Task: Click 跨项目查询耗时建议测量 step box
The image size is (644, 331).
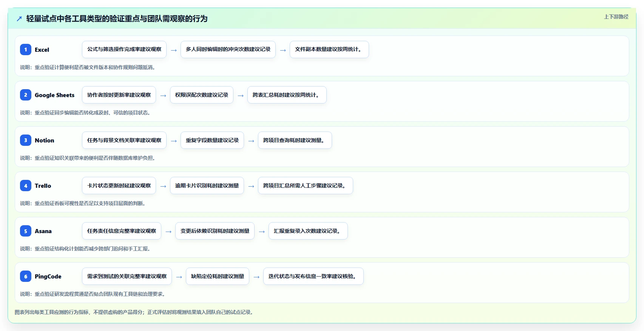Action: coord(295,140)
